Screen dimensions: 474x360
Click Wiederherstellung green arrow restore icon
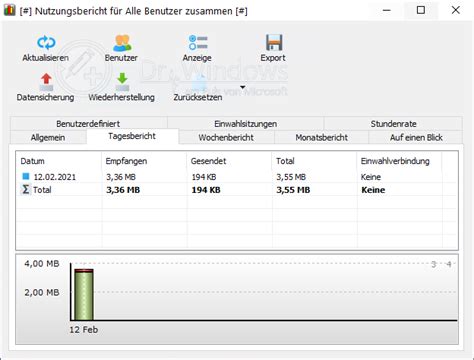point(122,82)
